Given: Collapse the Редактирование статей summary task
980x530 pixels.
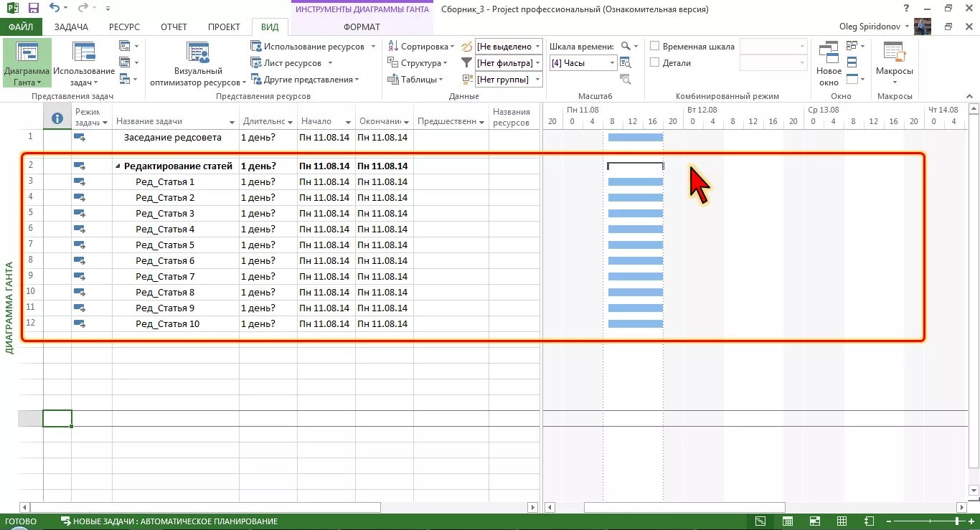Looking at the screenshot, I should tap(118, 166).
